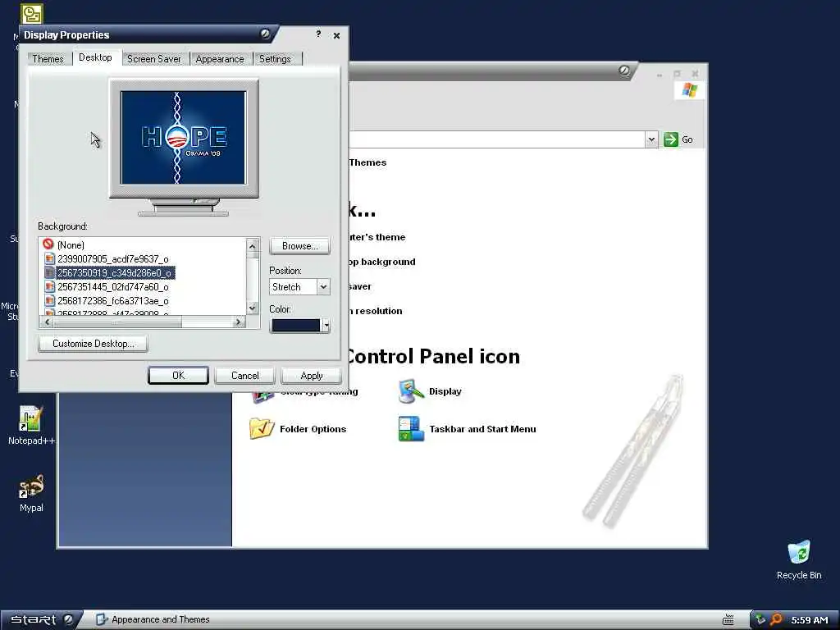
Task: Click the desktop background task link
Action: point(381,262)
